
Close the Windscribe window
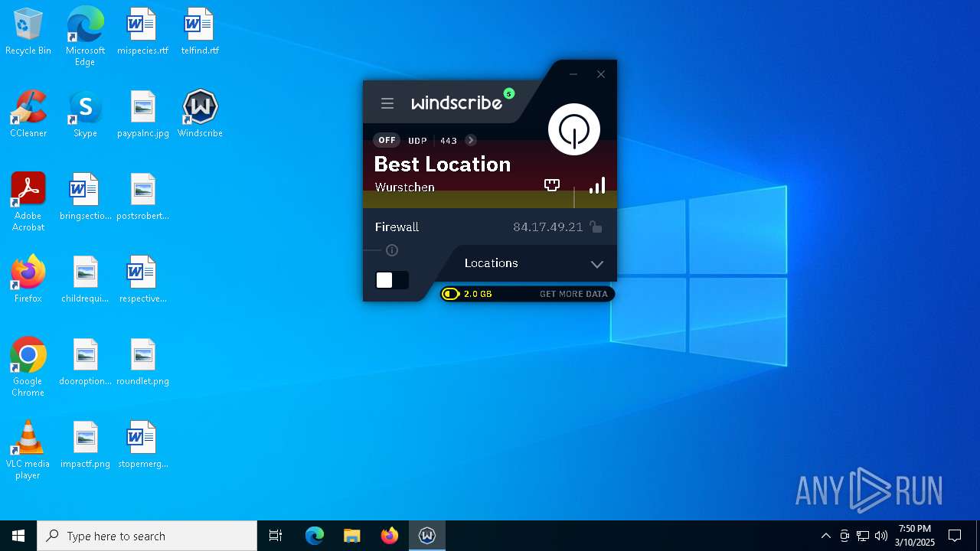tap(601, 74)
